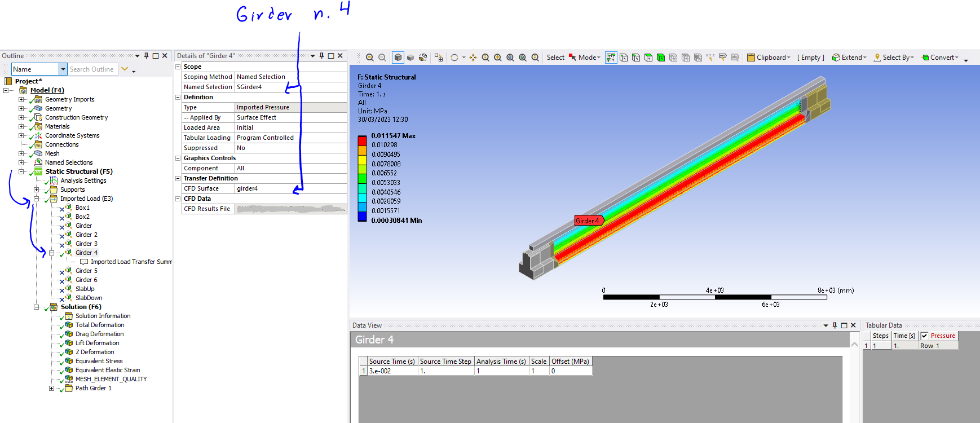Click the red legend color band
Screen dimensions: 980x423
point(362,141)
